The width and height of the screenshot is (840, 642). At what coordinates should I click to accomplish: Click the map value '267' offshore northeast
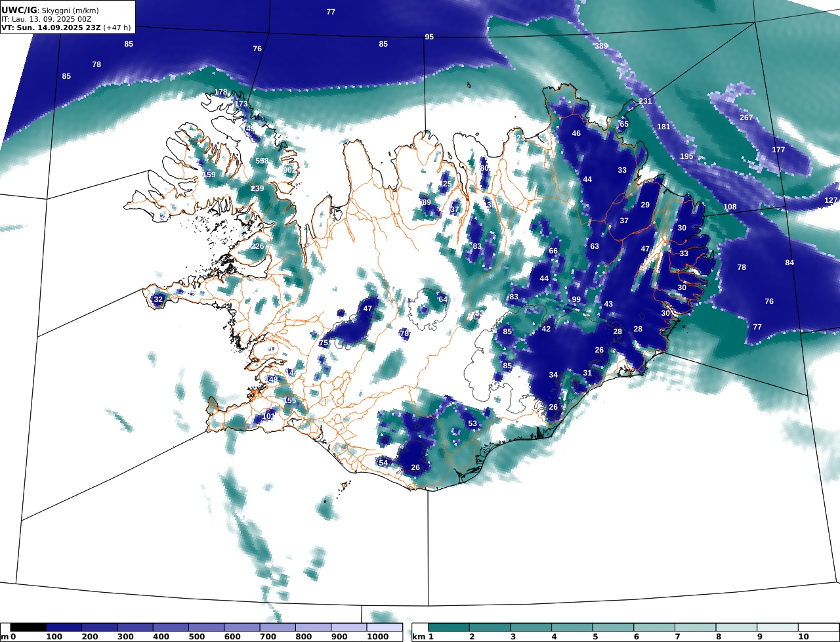click(x=746, y=118)
